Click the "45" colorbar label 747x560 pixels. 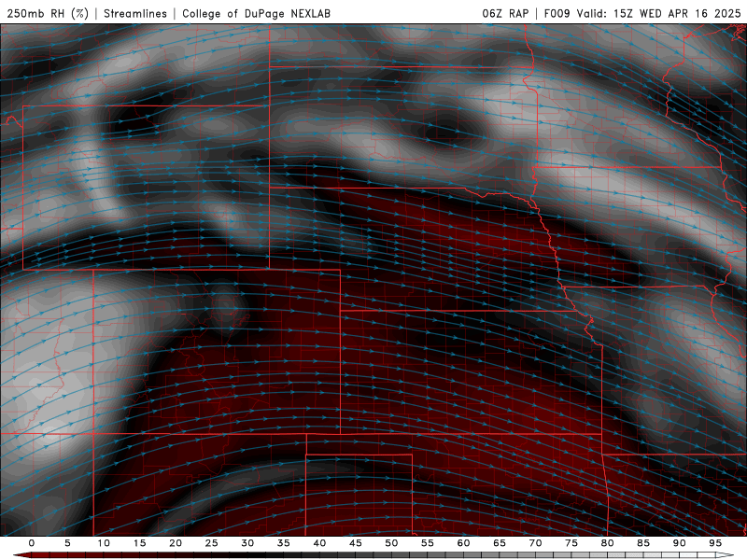point(356,543)
